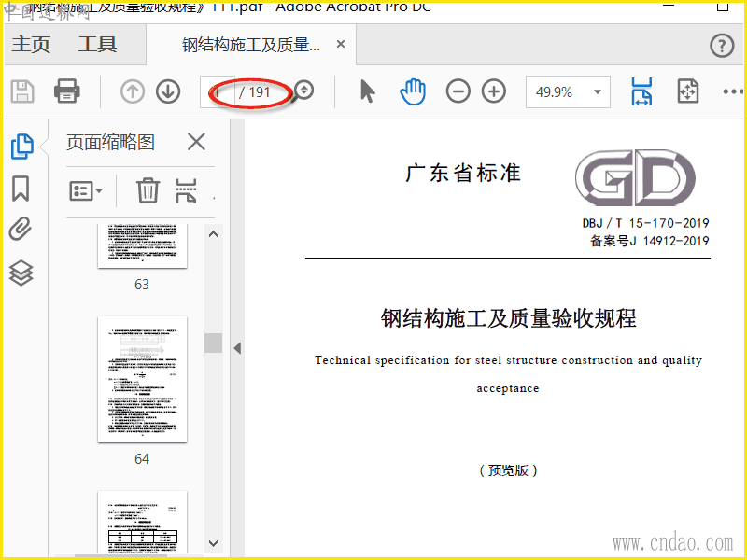Screen dimensions: 747x560
Task: Open the Page Thumbnails sidebar icon
Action: click(21, 147)
